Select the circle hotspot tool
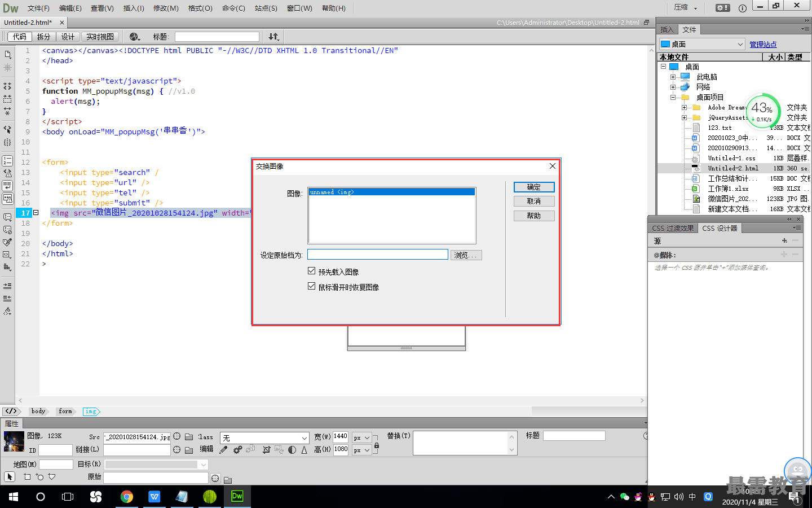The image size is (812, 508). point(39,477)
